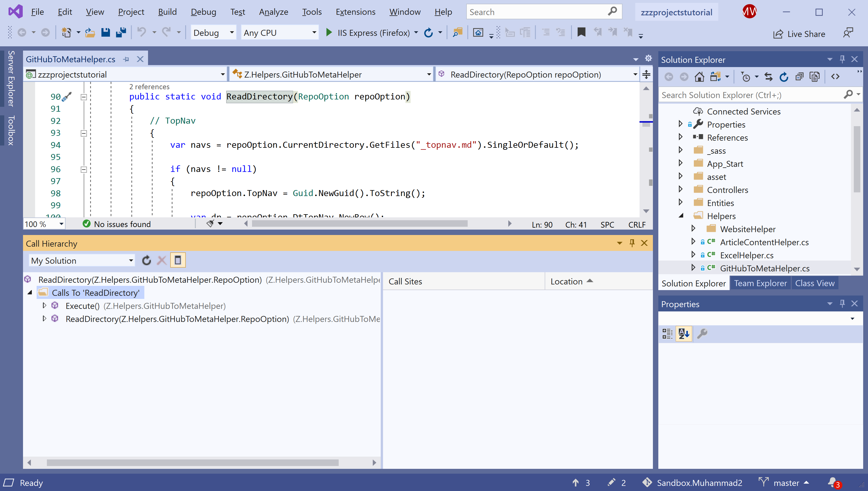The height and width of the screenshot is (491, 868).
Task: Toggle alphabetical sort in Properties panel
Action: coord(684,334)
